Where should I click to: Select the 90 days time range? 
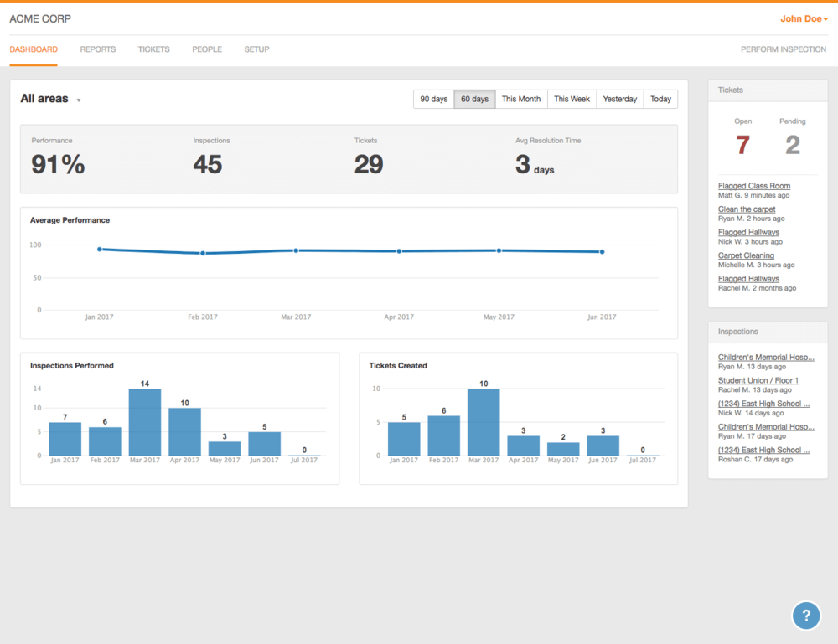tap(433, 99)
